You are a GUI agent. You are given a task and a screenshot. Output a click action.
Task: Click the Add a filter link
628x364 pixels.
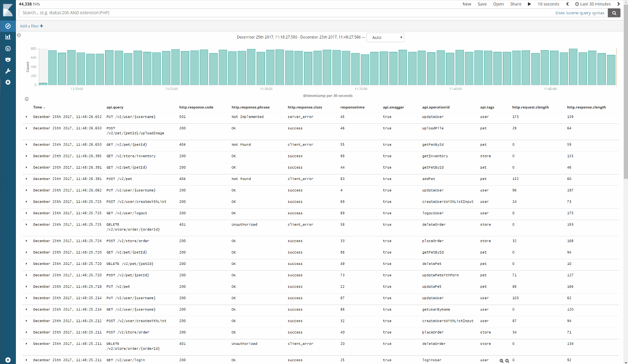(x=31, y=26)
